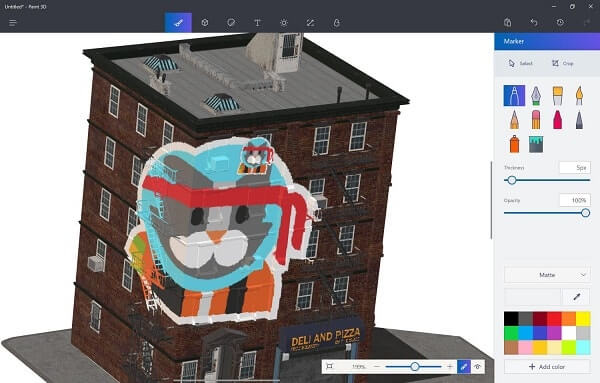The image size is (600, 383).
Task: Open the Canvas tab
Action: [310, 23]
